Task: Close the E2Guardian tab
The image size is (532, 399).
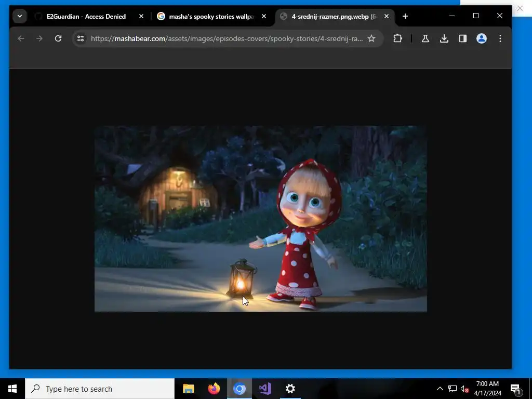Action: (x=141, y=16)
